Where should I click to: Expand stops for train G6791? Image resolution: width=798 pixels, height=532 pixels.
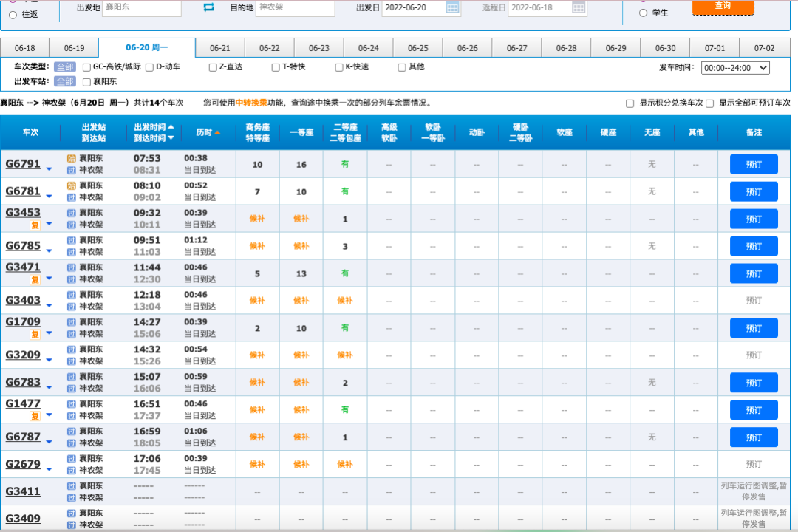tap(50, 169)
